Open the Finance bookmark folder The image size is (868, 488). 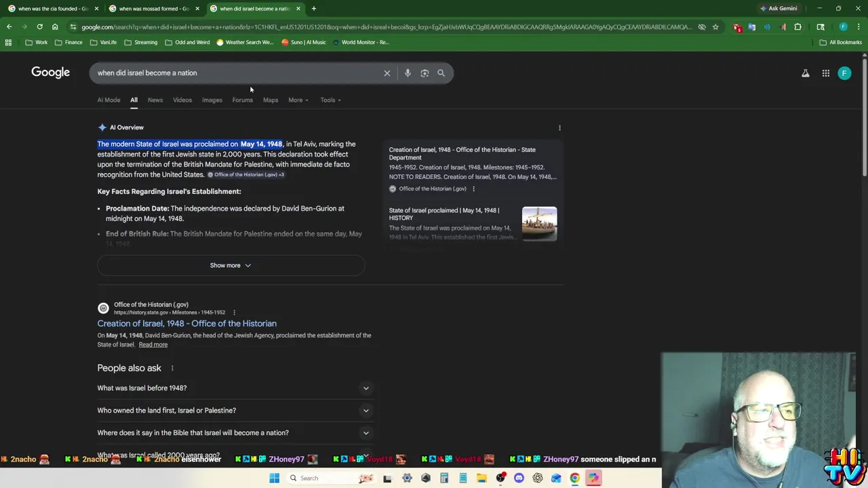[x=68, y=42]
